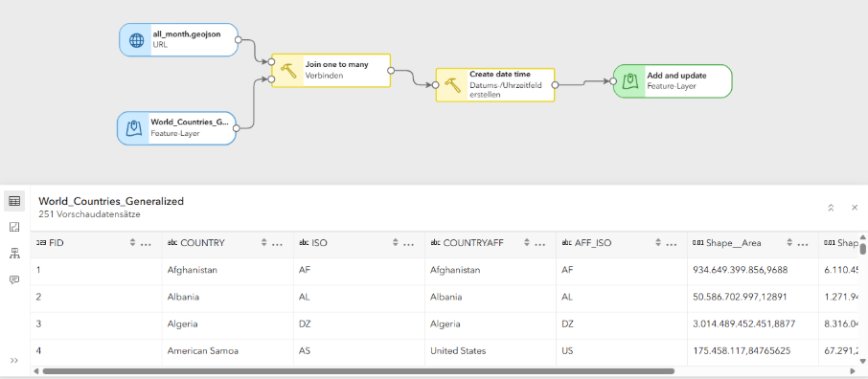Open the table preview sidebar icon

14,201
